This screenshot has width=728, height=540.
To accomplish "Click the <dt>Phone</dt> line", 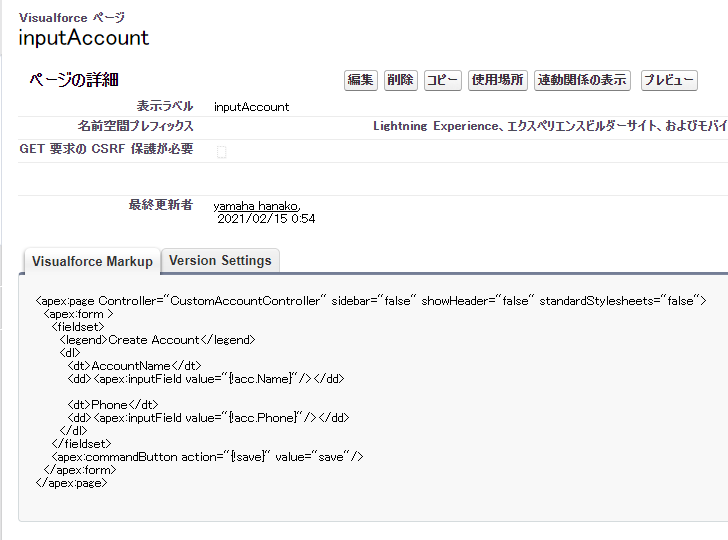I will [x=113, y=405].
